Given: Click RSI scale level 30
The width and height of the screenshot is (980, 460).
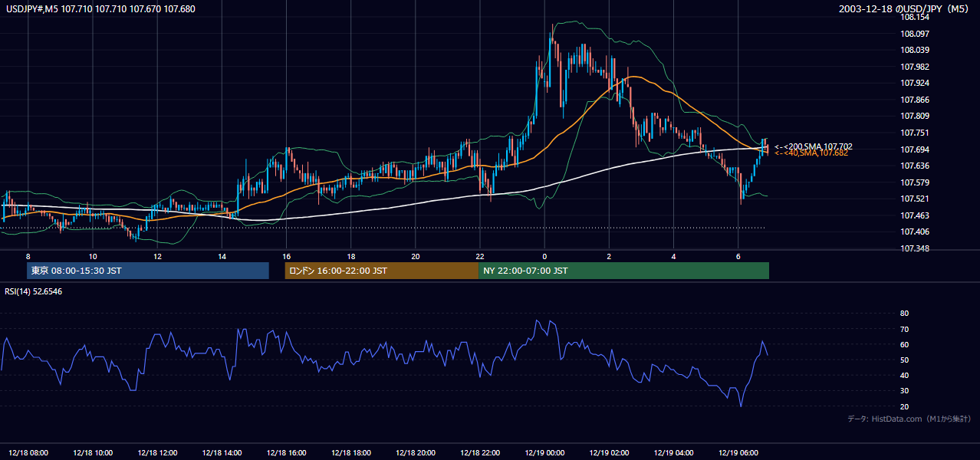Looking at the screenshot, I should pyautogui.click(x=905, y=391).
